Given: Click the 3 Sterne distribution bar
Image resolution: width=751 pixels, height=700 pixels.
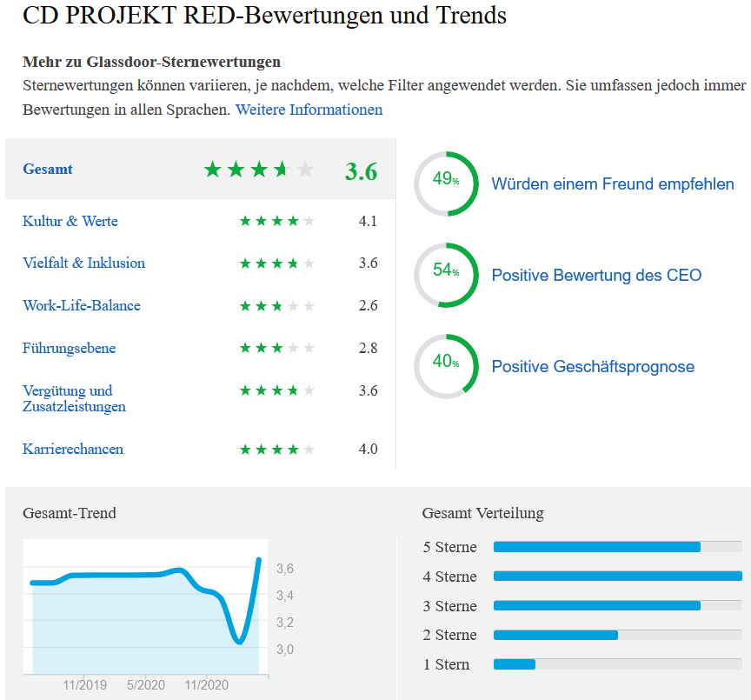Looking at the screenshot, I should click(x=618, y=605).
